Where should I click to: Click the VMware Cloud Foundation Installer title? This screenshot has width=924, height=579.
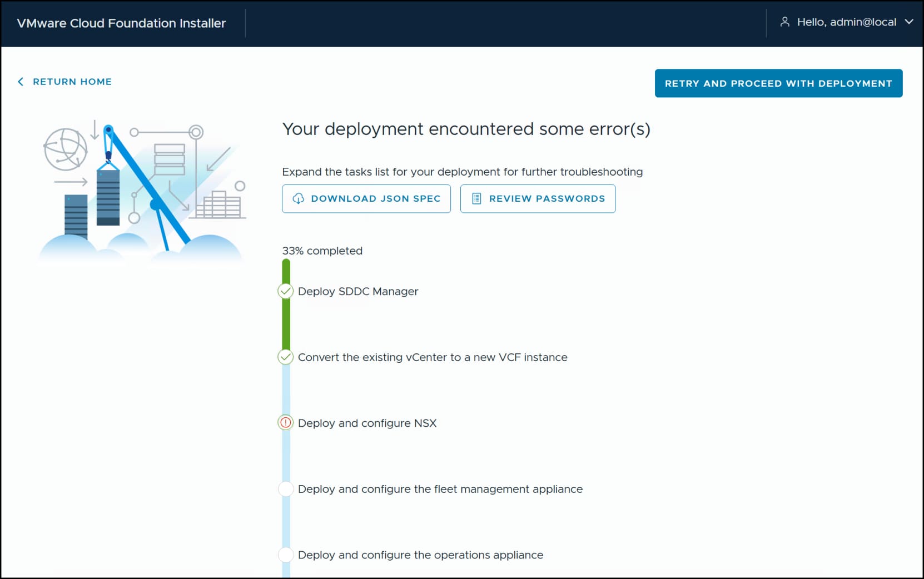click(121, 23)
